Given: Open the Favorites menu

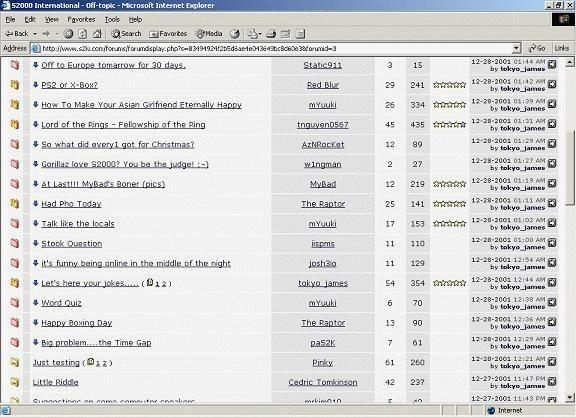Looking at the screenshot, I should [x=81, y=19].
